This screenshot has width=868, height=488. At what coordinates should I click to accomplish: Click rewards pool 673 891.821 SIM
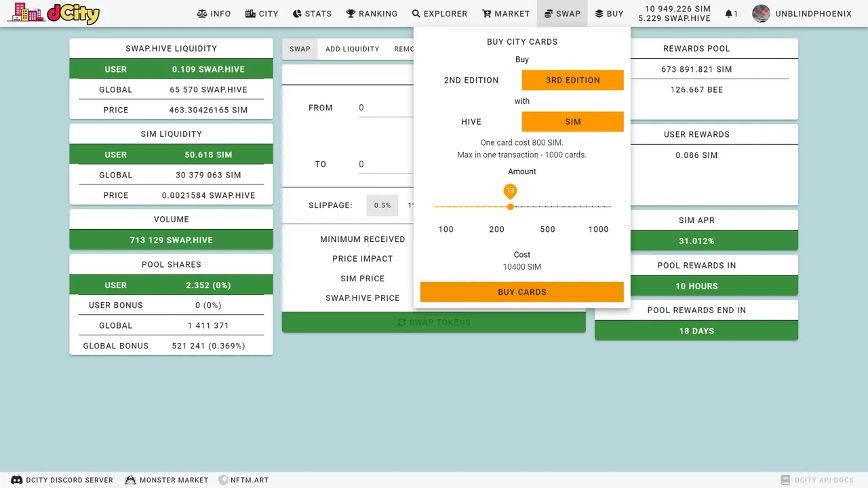(x=696, y=69)
